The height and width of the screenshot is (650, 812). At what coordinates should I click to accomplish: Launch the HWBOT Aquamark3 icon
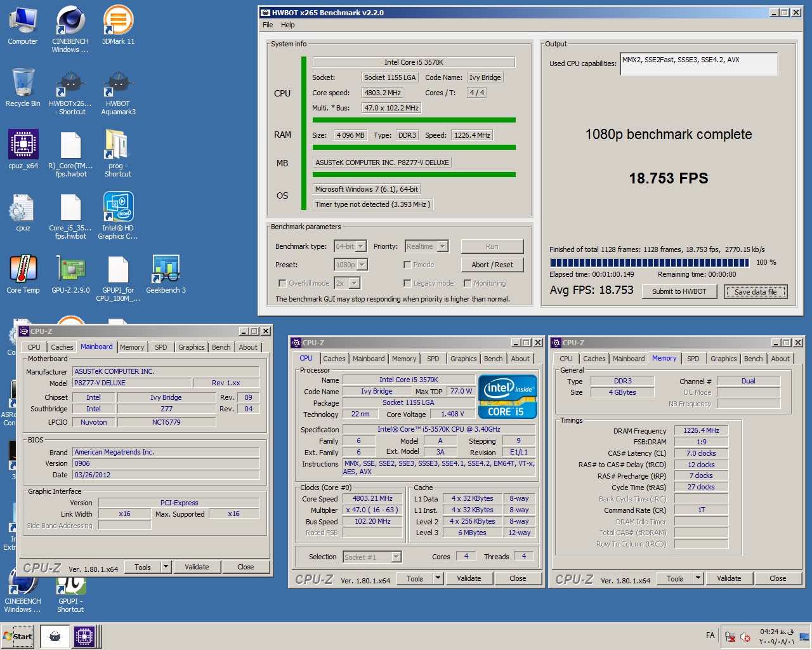click(x=118, y=92)
